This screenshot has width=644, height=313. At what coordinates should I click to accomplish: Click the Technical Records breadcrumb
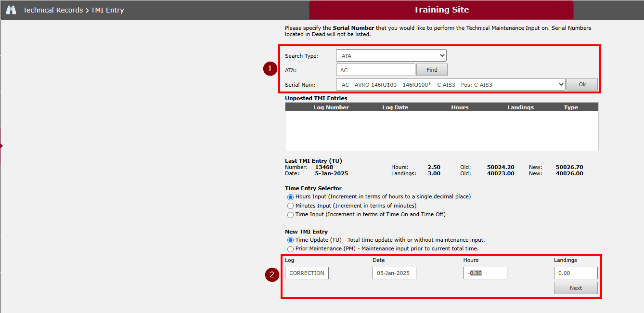[53, 10]
